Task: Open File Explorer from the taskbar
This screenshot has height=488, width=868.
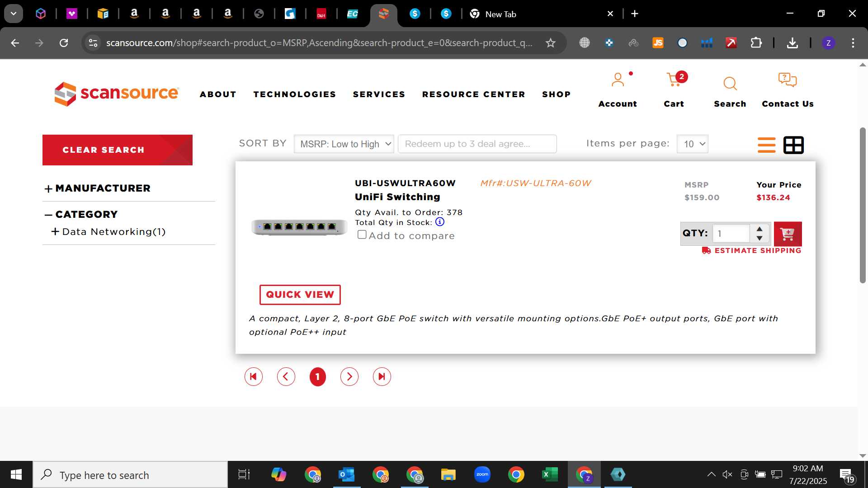Action: click(x=448, y=474)
